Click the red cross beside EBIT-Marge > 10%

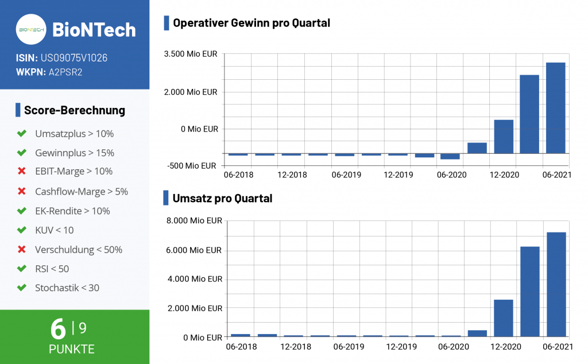click(x=22, y=171)
